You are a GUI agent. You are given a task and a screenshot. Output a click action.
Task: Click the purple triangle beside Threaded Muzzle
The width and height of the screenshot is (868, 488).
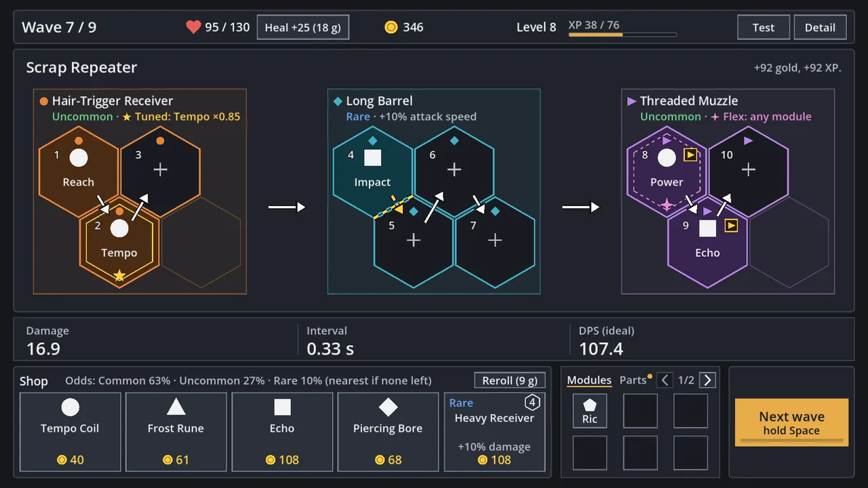631,101
